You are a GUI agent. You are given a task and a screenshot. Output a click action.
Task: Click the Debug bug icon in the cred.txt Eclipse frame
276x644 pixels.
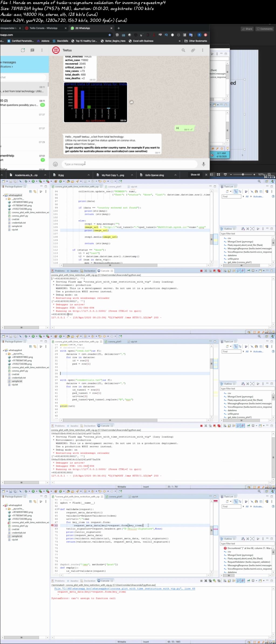26,336
